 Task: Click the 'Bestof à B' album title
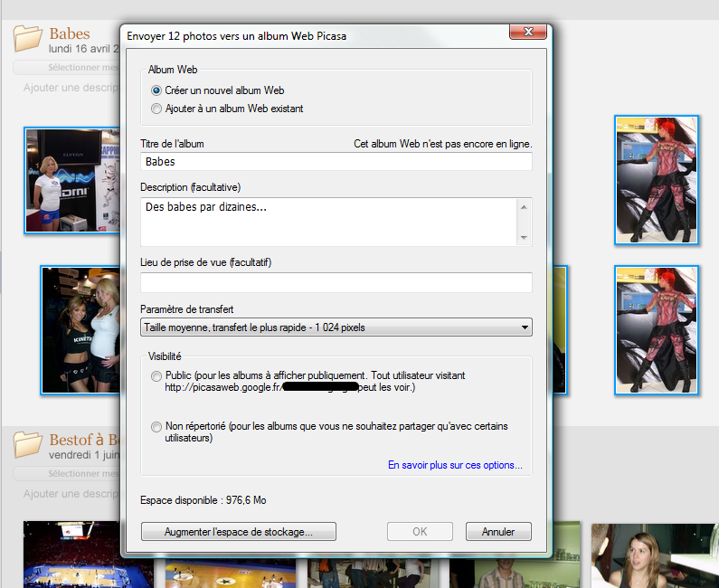point(84,440)
